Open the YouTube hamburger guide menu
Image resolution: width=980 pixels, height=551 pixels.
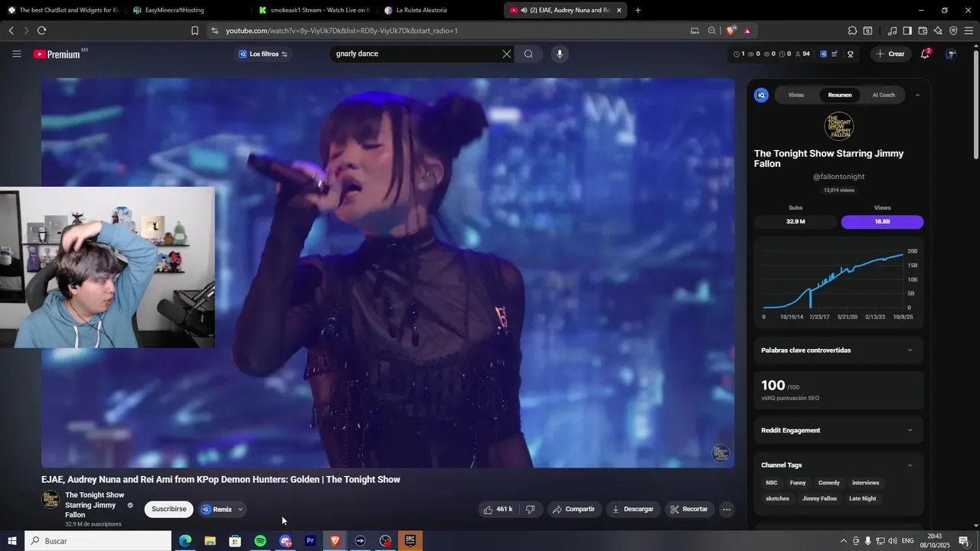(x=16, y=54)
